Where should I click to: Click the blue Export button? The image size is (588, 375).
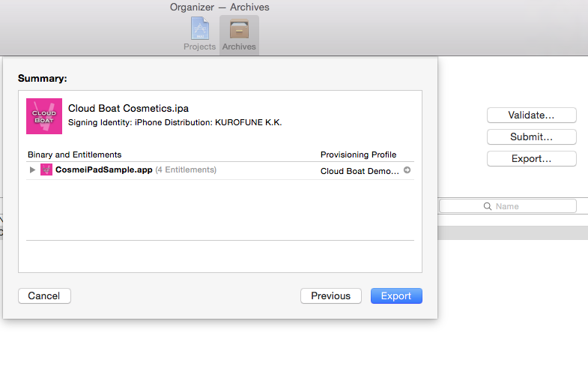click(x=396, y=295)
